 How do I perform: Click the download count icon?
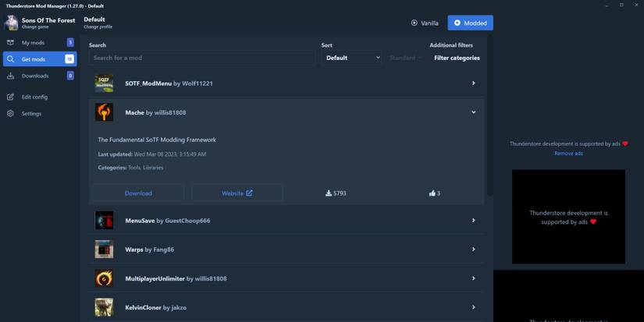(329, 193)
